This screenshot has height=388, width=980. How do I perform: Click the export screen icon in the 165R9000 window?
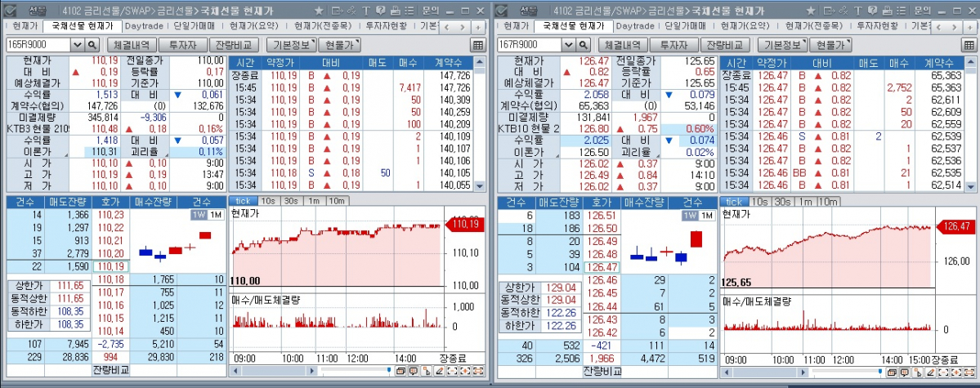(x=338, y=11)
